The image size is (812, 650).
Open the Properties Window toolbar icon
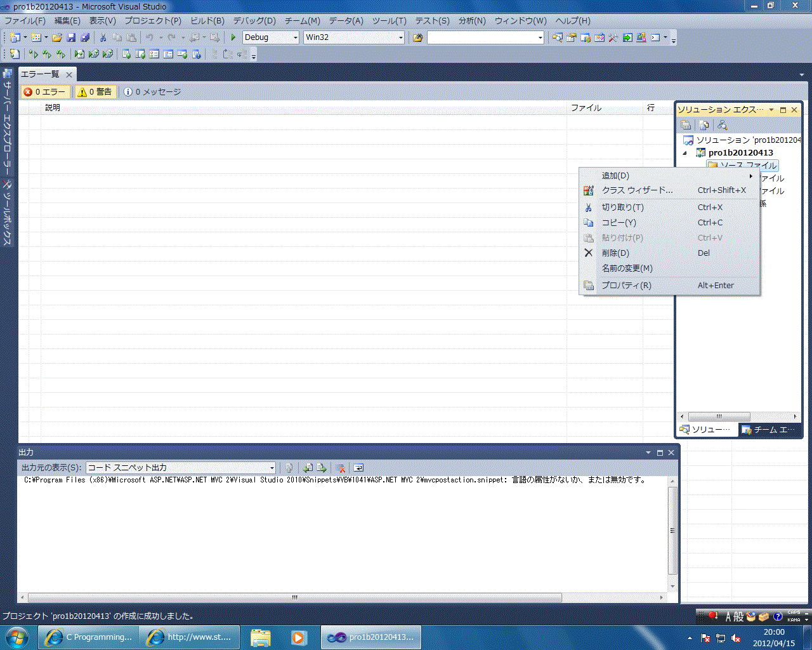pos(572,37)
